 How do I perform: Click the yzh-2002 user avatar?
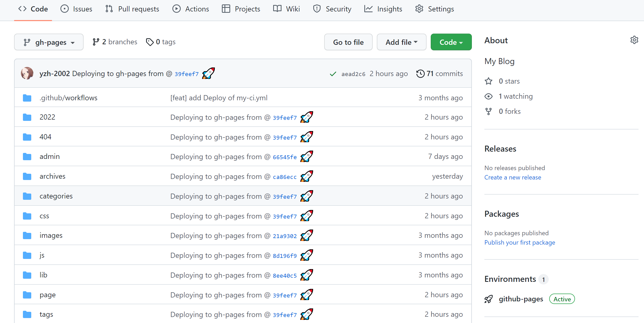click(27, 73)
